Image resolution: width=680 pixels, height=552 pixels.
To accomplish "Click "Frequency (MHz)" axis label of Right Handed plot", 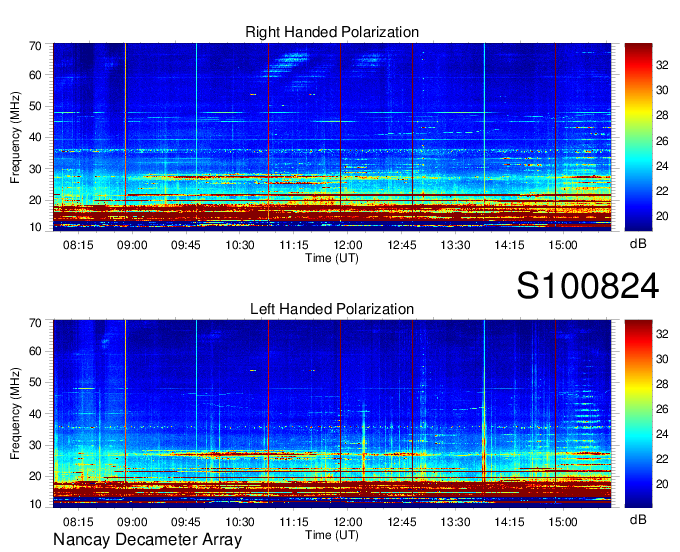I will (15, 137).
